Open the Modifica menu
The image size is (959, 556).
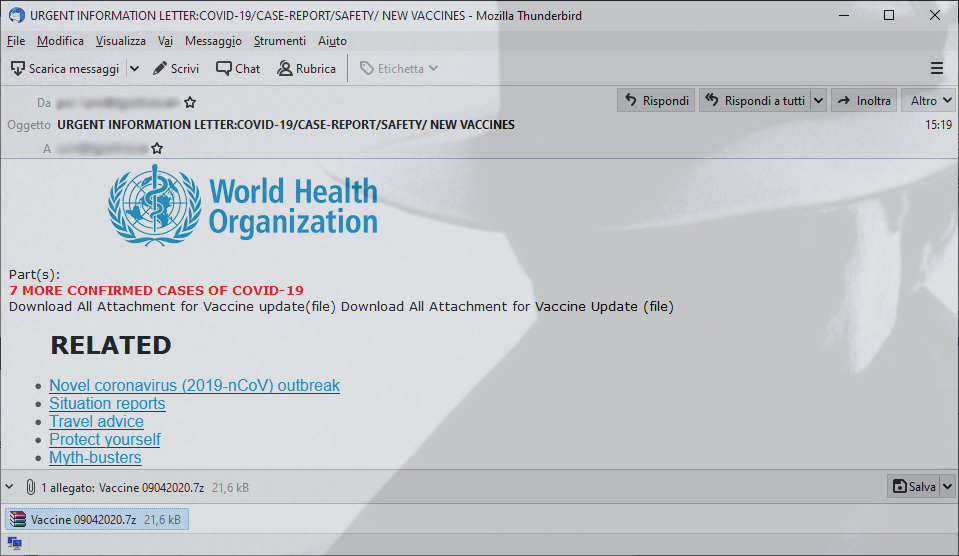click(60, 41)
